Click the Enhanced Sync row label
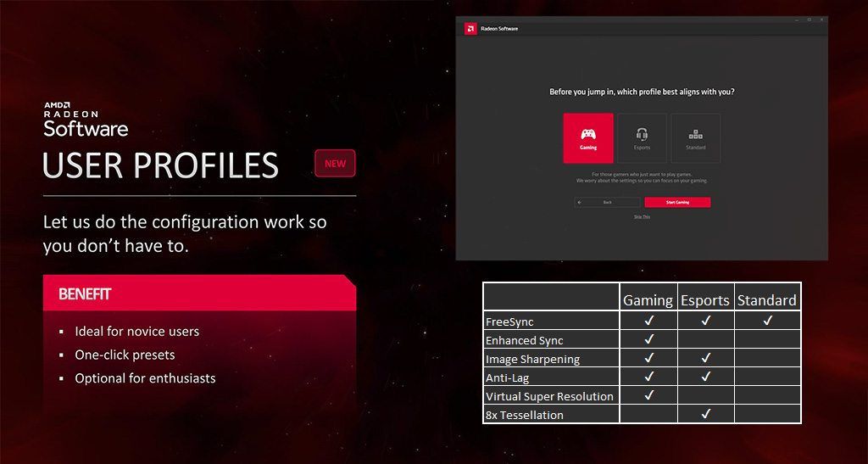The width and height of the screenshot is (868, 464). tap(524, 340)
